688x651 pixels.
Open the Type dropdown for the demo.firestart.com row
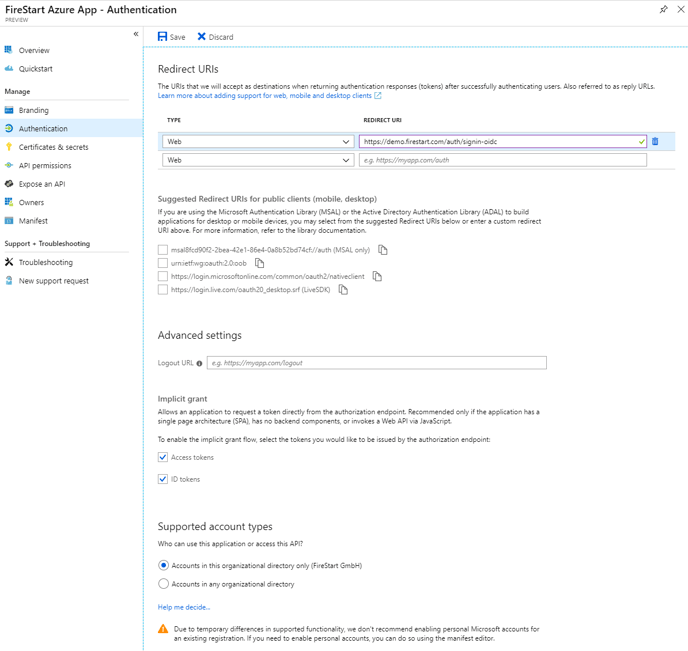(x=258, y=142)
